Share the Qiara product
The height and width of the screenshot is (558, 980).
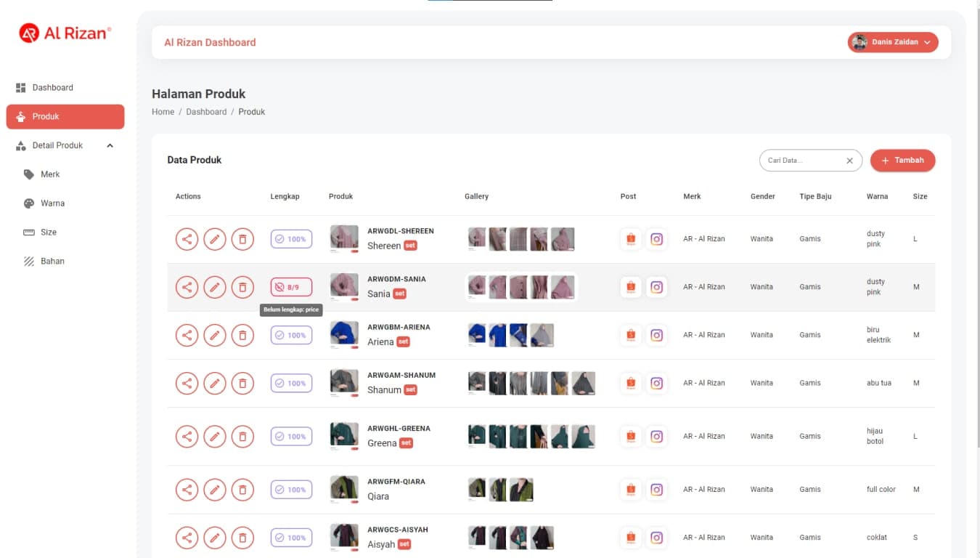point(187,490)
